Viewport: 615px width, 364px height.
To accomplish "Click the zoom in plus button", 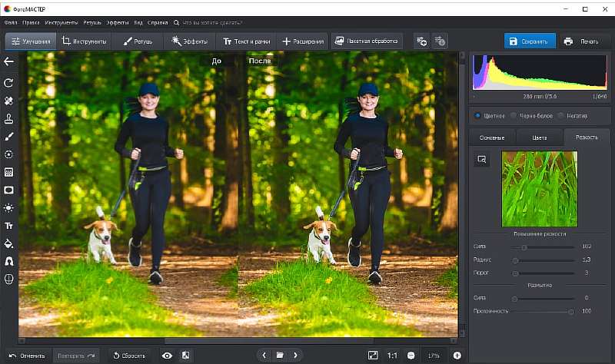I will pyautogui.click(x=457, y=356).
